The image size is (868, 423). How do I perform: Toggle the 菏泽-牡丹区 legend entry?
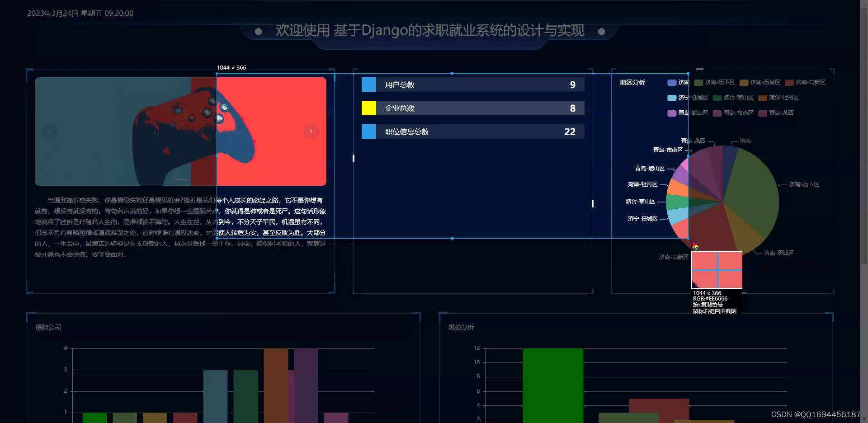click(778, 98)
